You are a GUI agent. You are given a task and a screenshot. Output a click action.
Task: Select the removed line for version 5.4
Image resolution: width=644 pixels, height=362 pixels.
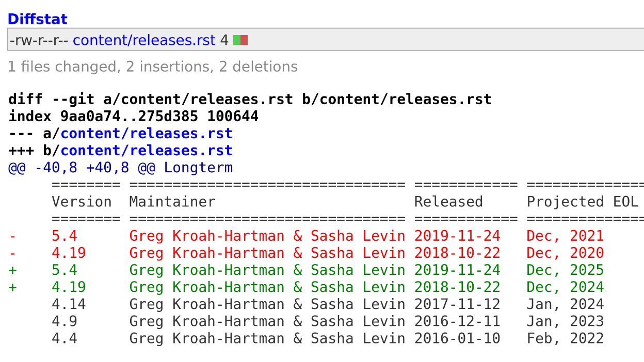310,236
